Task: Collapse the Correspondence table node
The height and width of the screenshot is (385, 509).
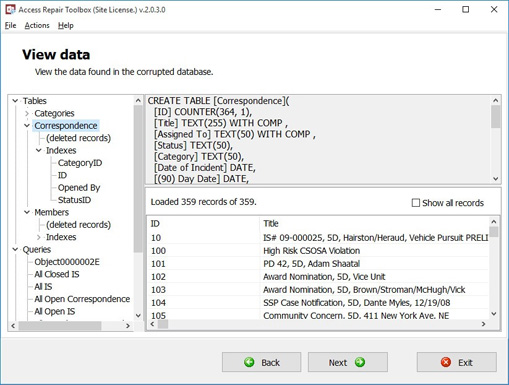Action: (27, 126)
